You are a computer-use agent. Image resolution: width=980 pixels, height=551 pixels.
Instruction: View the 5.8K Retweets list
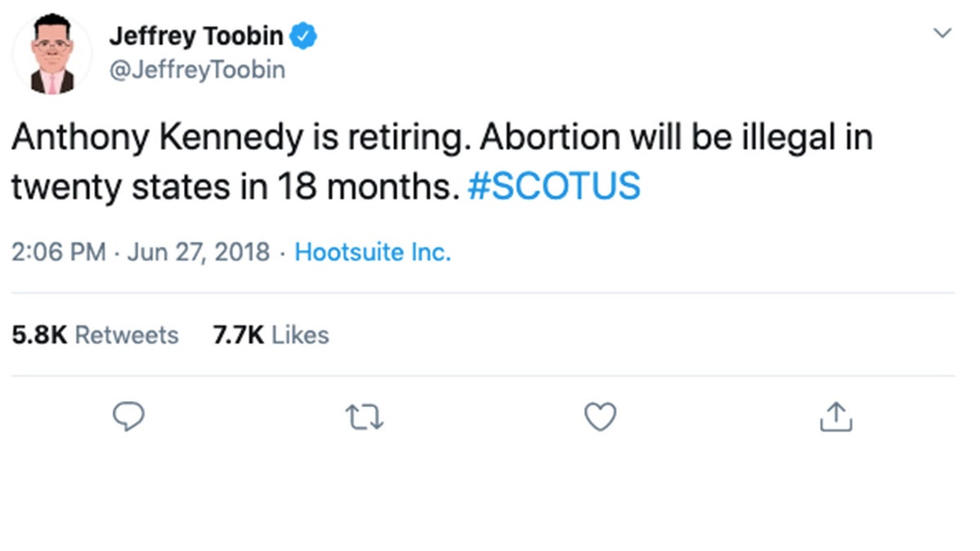coord(95,335)
